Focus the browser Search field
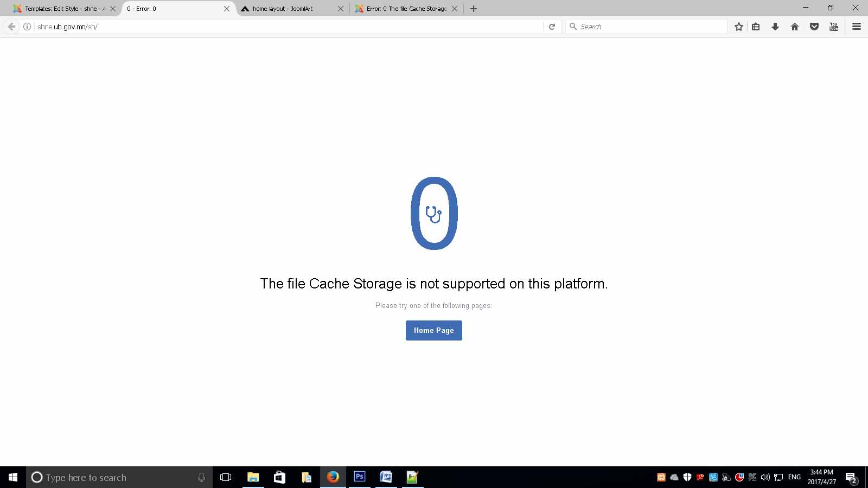Image resolution: width=868 pixels, height=488 pixels. pos(646,27)
